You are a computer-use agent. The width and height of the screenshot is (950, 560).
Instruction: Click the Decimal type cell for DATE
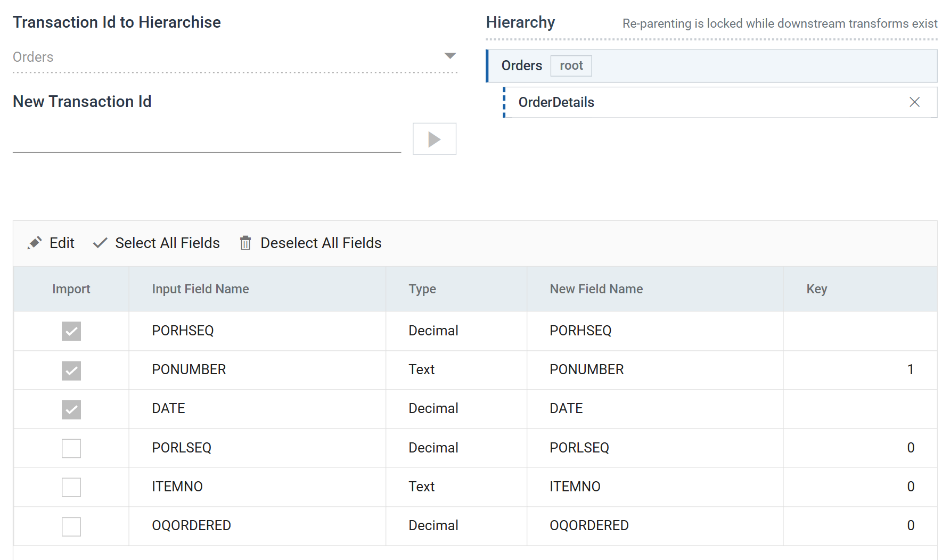[456, 408]
